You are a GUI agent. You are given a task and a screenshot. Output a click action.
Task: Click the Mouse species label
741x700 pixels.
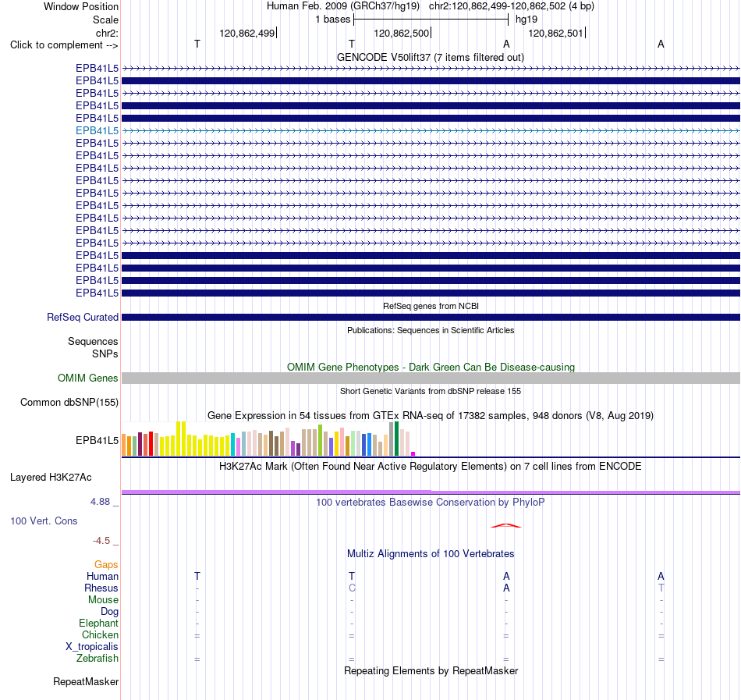[x=103, y=600]
